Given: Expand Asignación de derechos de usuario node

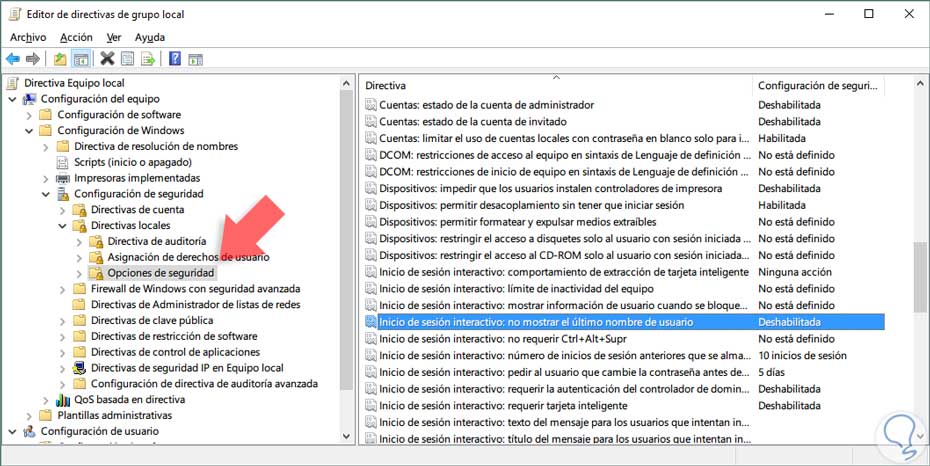Looking at the screenshot, I should pos(79,257).
